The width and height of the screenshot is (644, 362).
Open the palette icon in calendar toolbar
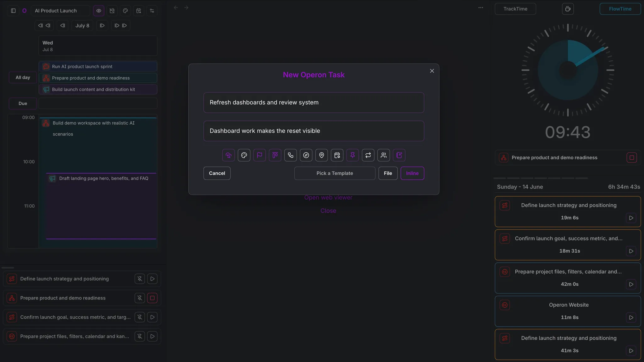(x=125, y=11)
